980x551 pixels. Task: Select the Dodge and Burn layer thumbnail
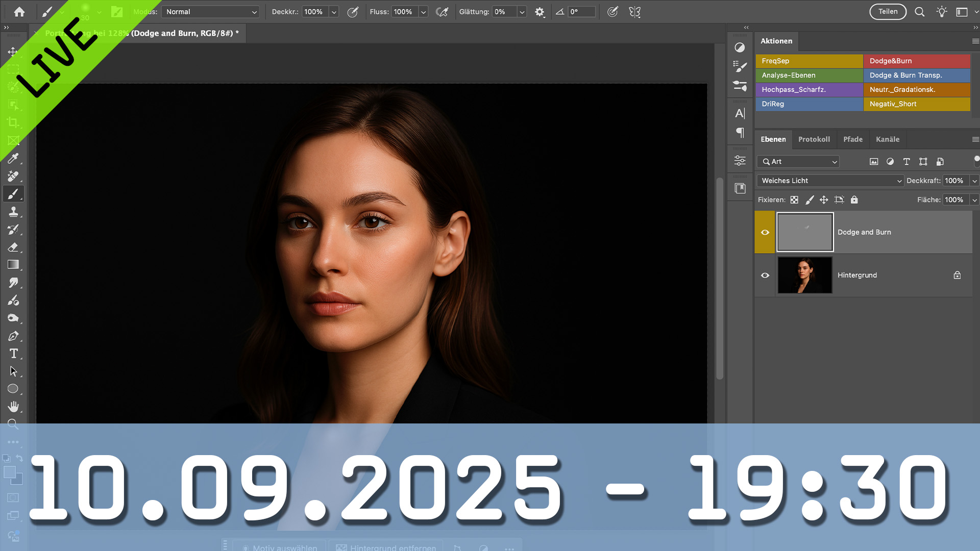point(805,232)
